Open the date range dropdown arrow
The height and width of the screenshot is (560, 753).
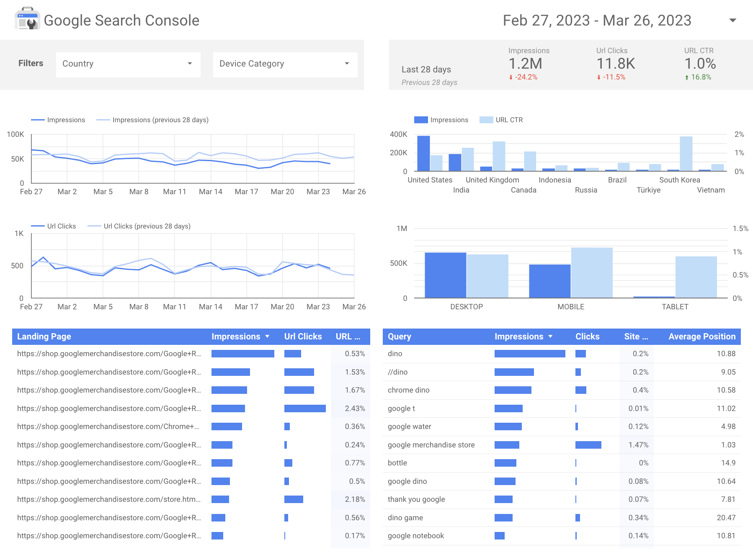click(x=732, y=20)
